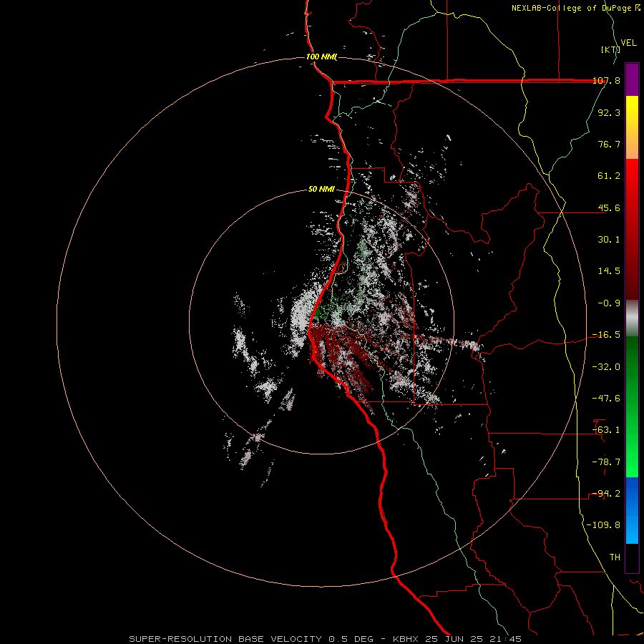Viewport: 644px width, 644px height.
Task: Pick the yellow-orange segment of the velocity scale
Action: pyautogui.click(x=632, y=127)
